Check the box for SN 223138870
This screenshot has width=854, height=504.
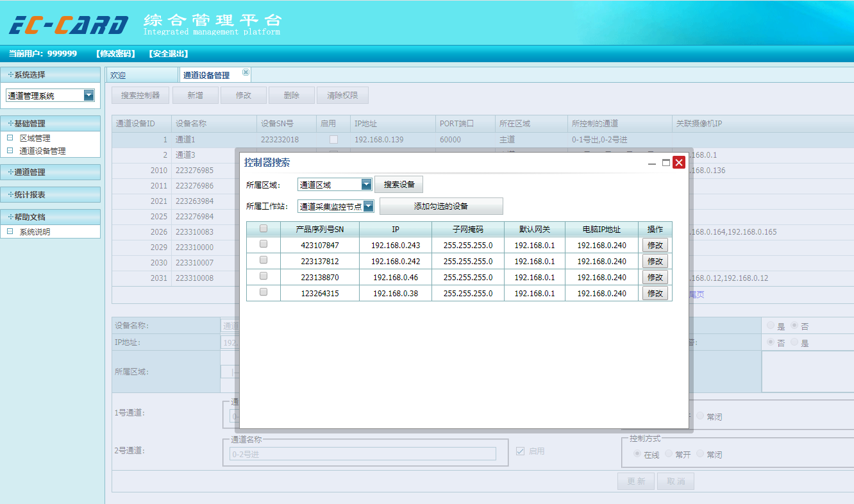click(x=264, y=276)
